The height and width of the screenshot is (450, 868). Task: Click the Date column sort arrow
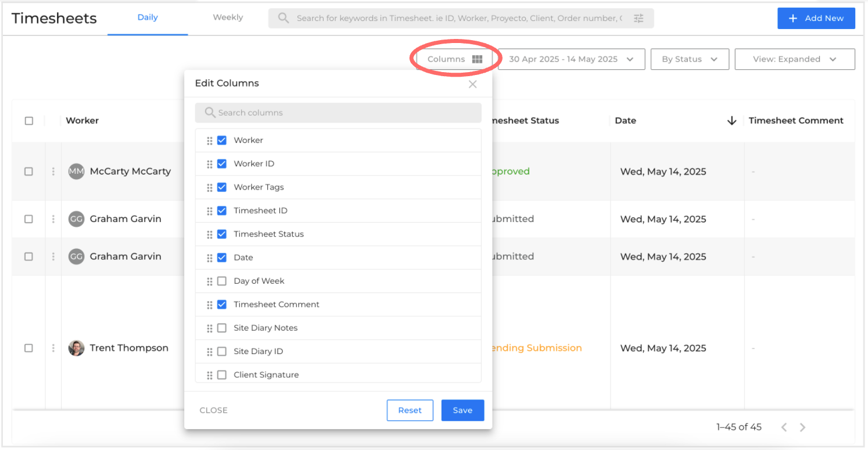732,120
